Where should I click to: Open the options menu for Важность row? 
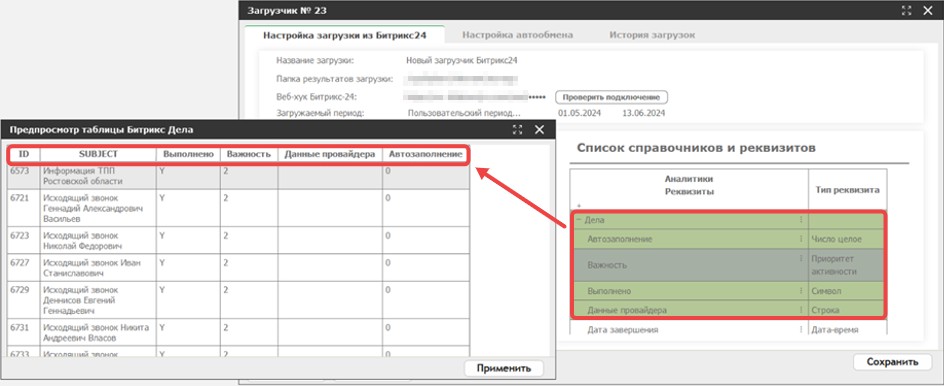[801, 258]
